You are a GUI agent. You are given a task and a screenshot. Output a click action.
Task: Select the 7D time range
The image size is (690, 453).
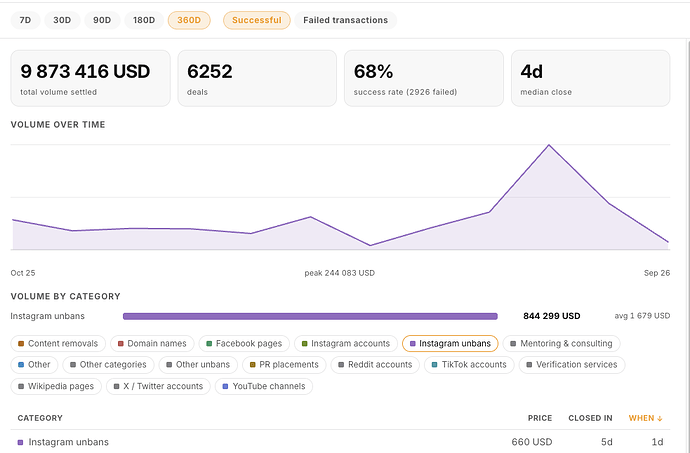point(26,20)
